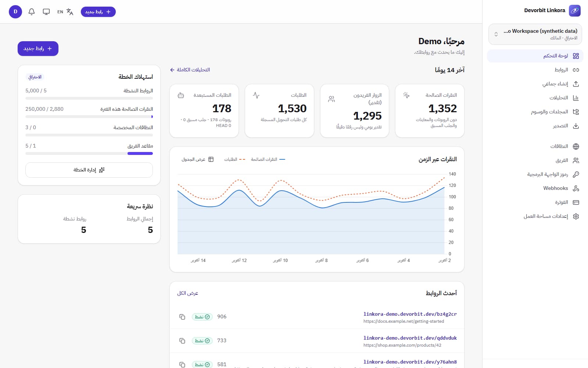Open الروابط in the sidebar
This screenshot has height=368, width=588.
(535, 70)
